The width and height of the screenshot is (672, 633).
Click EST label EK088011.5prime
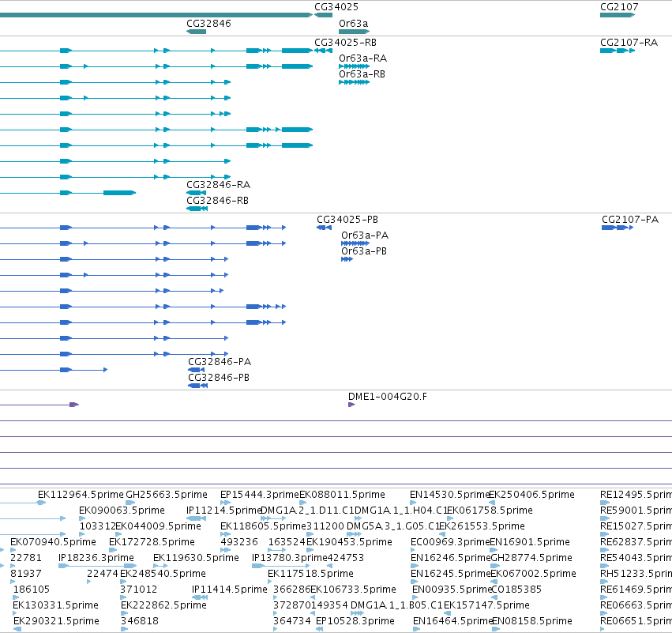pos(342,495)
